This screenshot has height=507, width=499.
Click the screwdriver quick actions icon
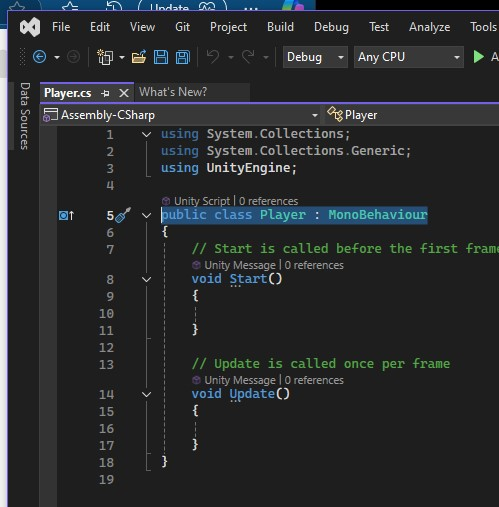[123, 215]
